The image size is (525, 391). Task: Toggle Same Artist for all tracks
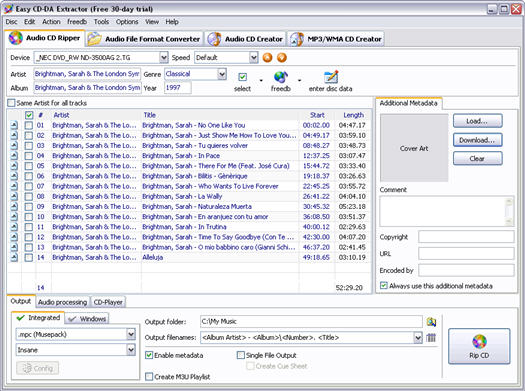click(11, 103)
